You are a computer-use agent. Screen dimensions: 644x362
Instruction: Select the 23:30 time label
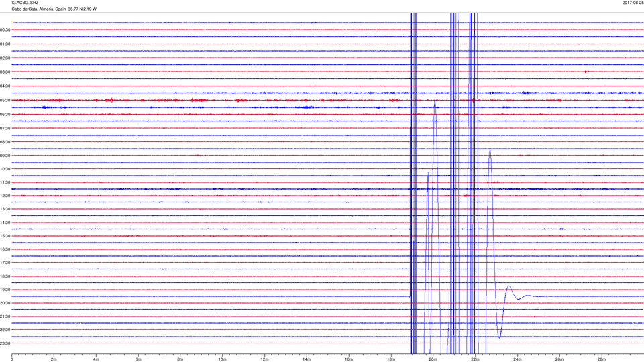[x=5, y=343]
